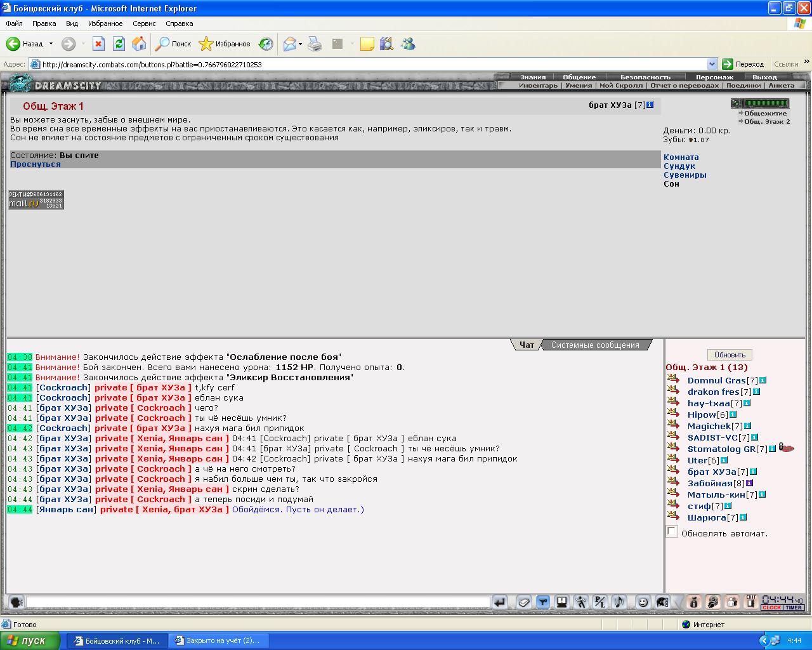Open the Поединки submenu link
Image resolution: width=812 pixels, height=650 pixels.
coord(743,85)
